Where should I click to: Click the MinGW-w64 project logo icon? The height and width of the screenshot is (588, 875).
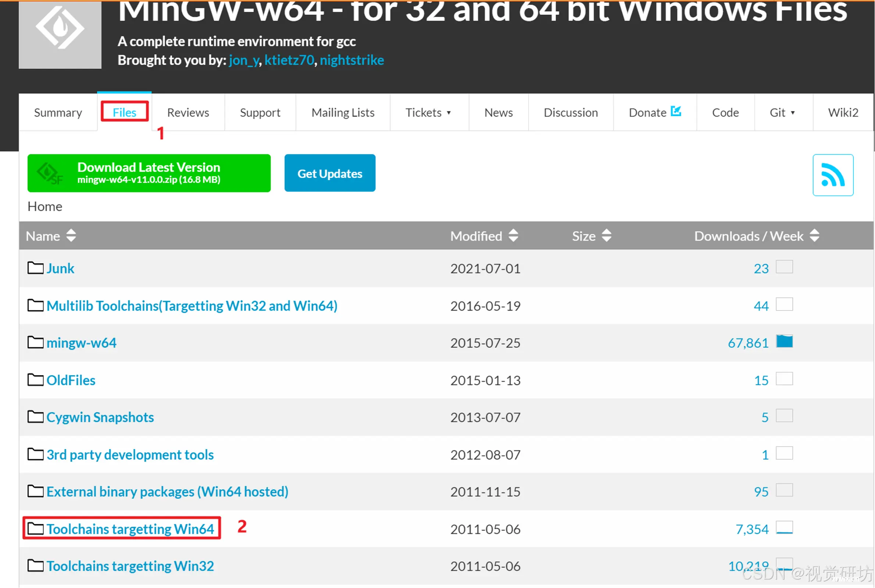point(60,35)
